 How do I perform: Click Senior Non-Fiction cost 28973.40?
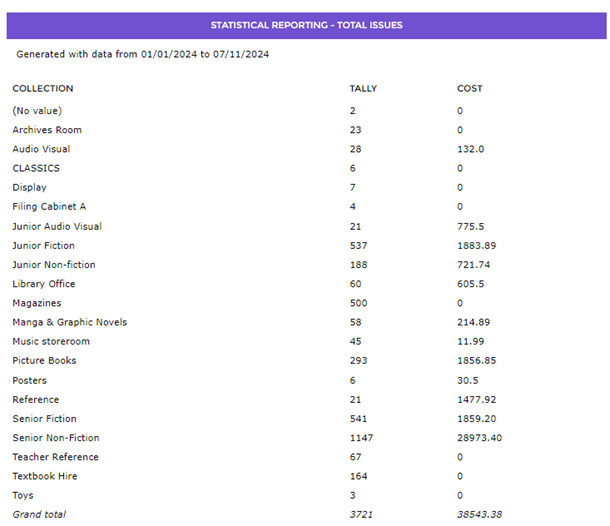click(x=479, y=438)
